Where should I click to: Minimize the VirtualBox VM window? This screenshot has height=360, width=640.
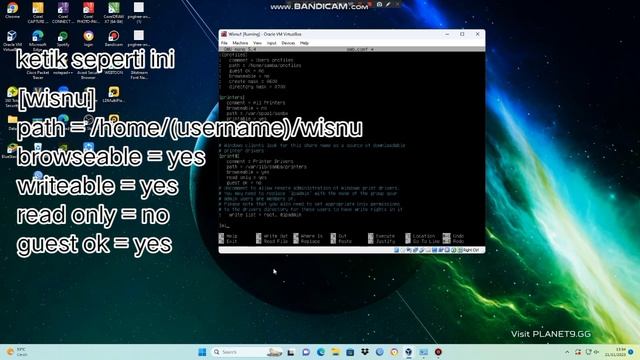click(447, 34)
